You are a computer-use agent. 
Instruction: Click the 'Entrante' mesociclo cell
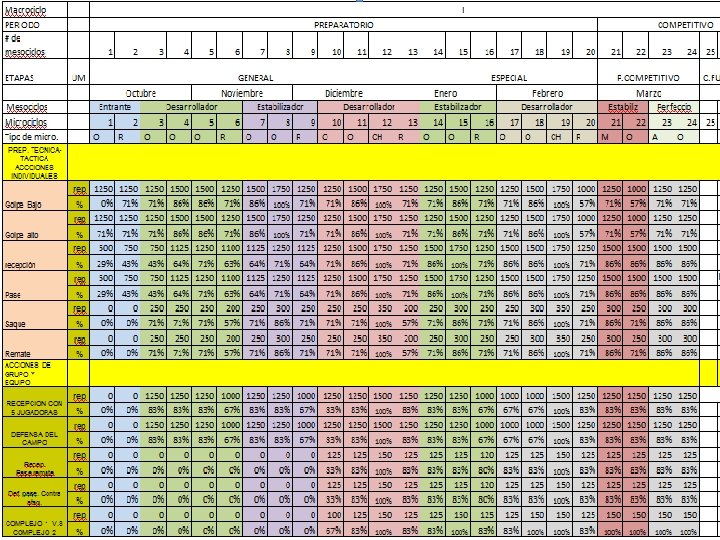click(115, 107)
